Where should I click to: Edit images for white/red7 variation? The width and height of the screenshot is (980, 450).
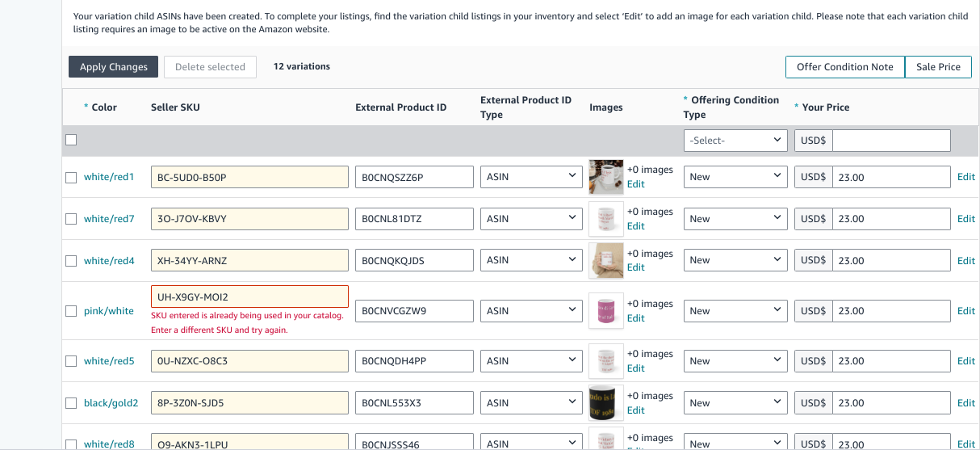pyautogui.click(x=636, y=226)
